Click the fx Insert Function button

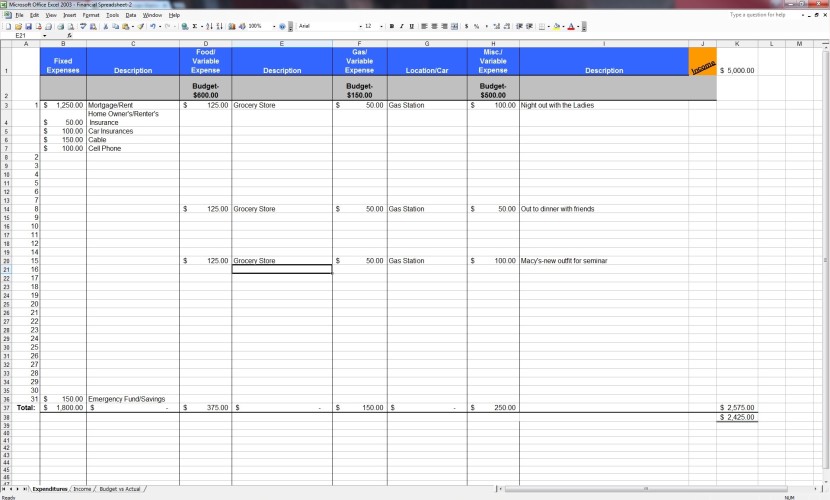coord(69,35)
